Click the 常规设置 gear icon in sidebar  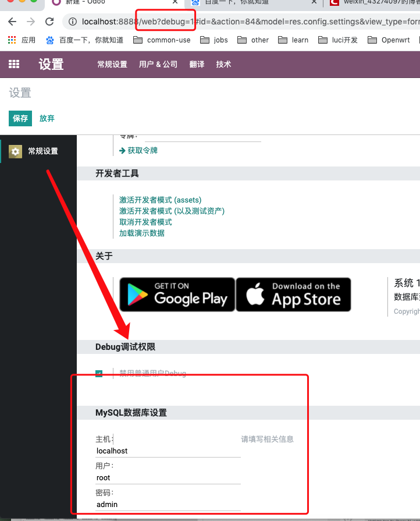tap(15, 151)
